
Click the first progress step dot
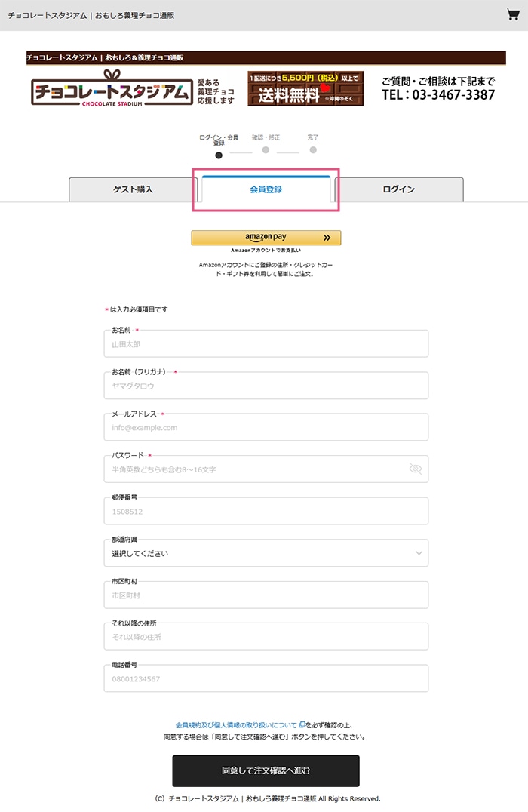click(219, 155)
